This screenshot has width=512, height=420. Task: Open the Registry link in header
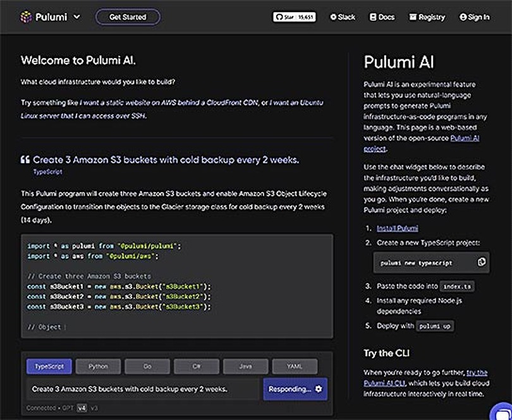427,17
